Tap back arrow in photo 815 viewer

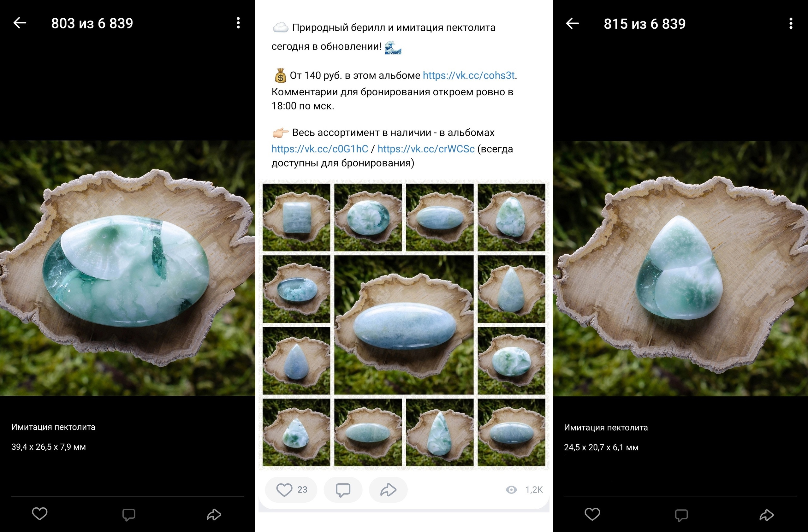pos(573,23)
